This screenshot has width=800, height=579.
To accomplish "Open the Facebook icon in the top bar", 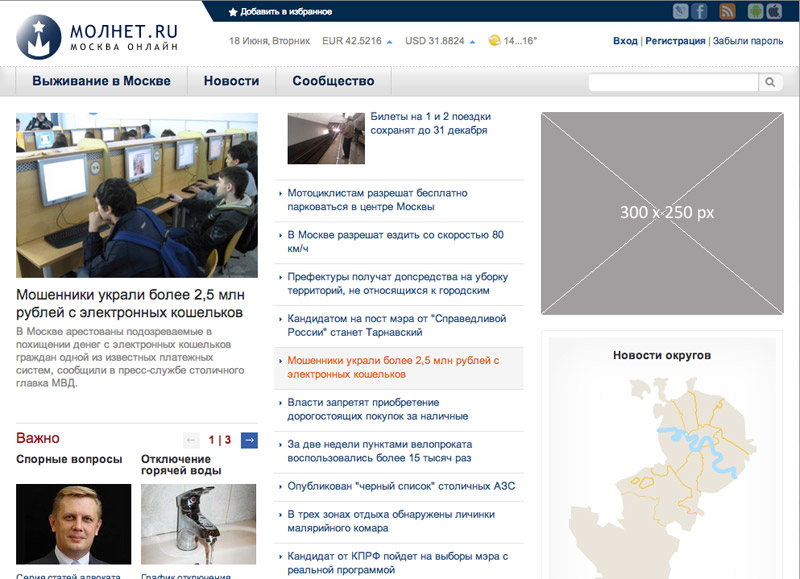I will point(699,11).
